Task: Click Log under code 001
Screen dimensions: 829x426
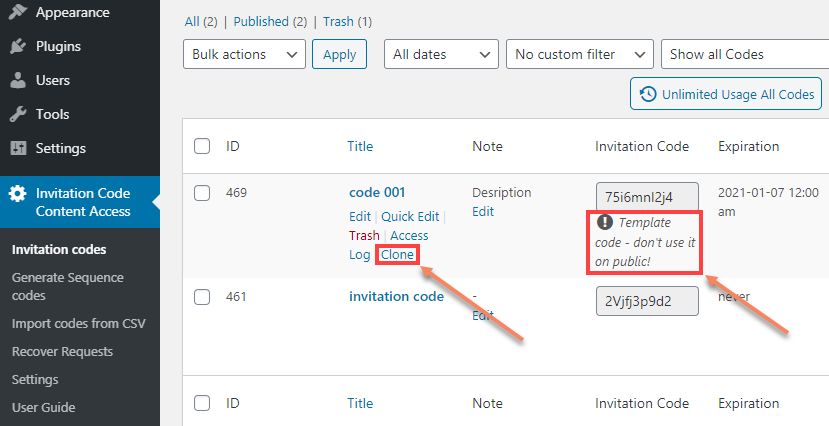Action: click(x=360, y=255)
